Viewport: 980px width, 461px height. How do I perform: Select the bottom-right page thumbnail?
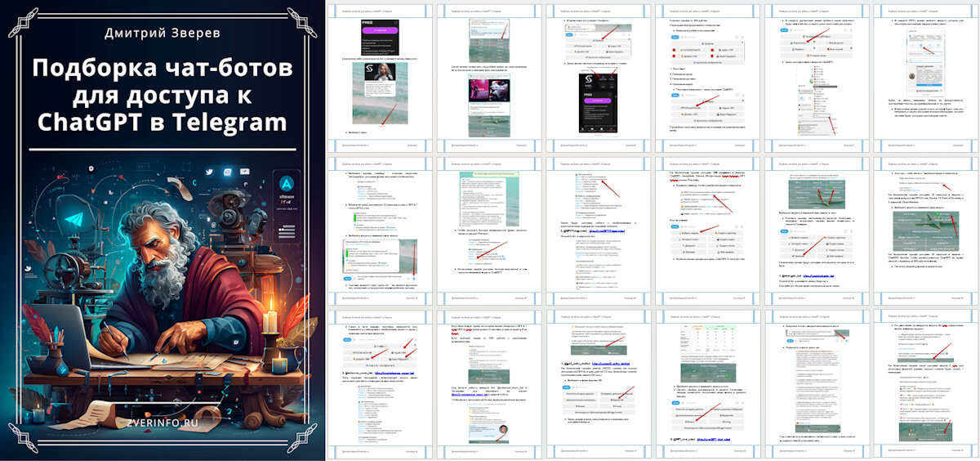(924, 384)
